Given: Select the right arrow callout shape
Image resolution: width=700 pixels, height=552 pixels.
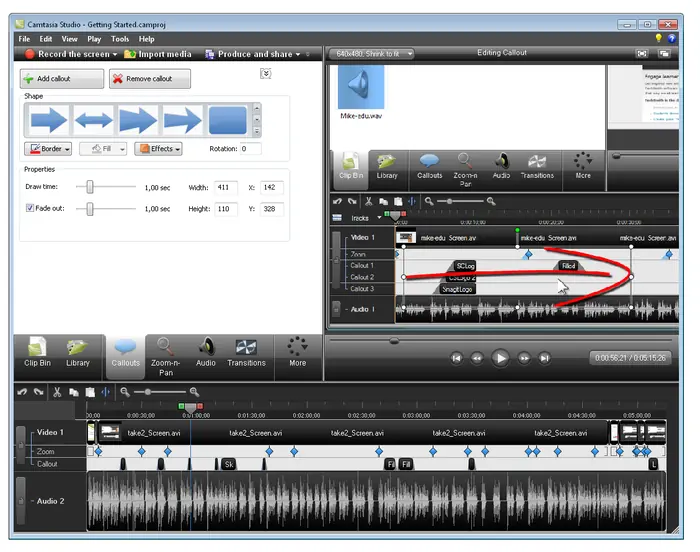Looking at the screenshot, I should 48,120.
